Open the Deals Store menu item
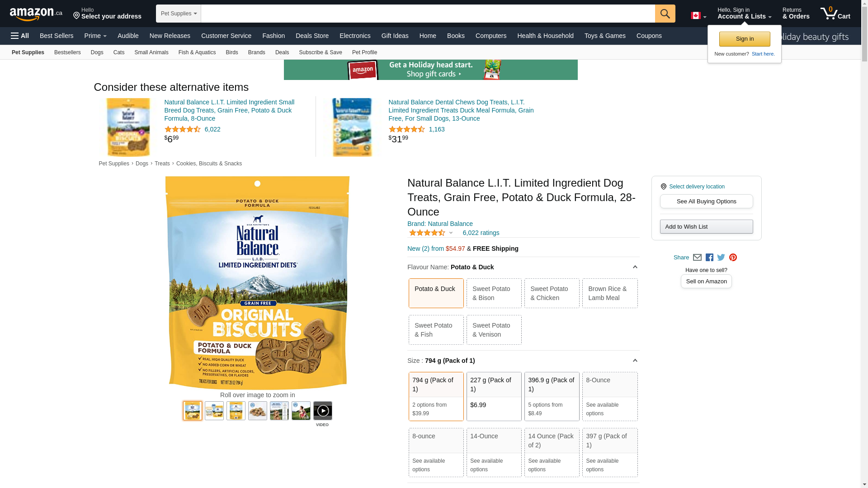The image size is (868, 488). [312, 36]
